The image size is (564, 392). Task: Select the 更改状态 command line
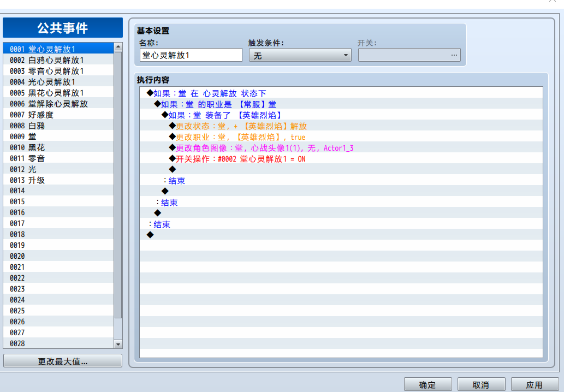pos(341,126)
